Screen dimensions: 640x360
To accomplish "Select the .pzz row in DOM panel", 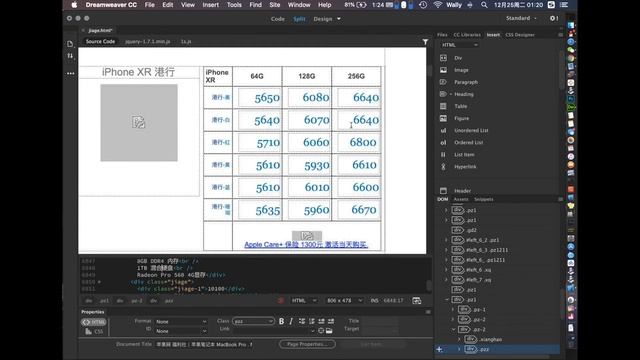I will point(497,349).
